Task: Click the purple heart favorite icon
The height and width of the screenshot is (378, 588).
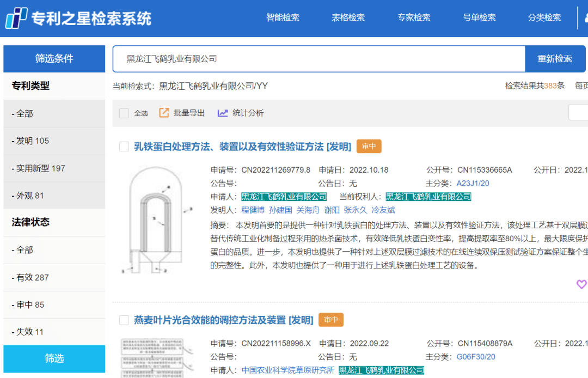Action: point(581,284)
